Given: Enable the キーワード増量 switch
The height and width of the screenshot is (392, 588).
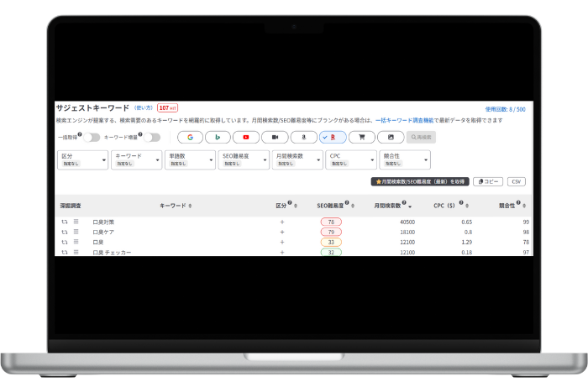Looking at the screenshot, I should (x=150, y=137).
